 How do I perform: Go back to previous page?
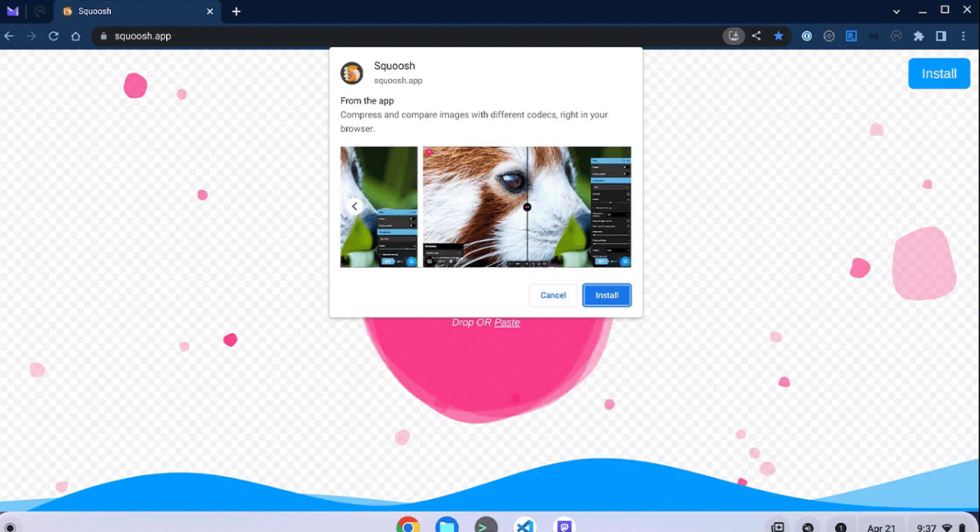9,36
